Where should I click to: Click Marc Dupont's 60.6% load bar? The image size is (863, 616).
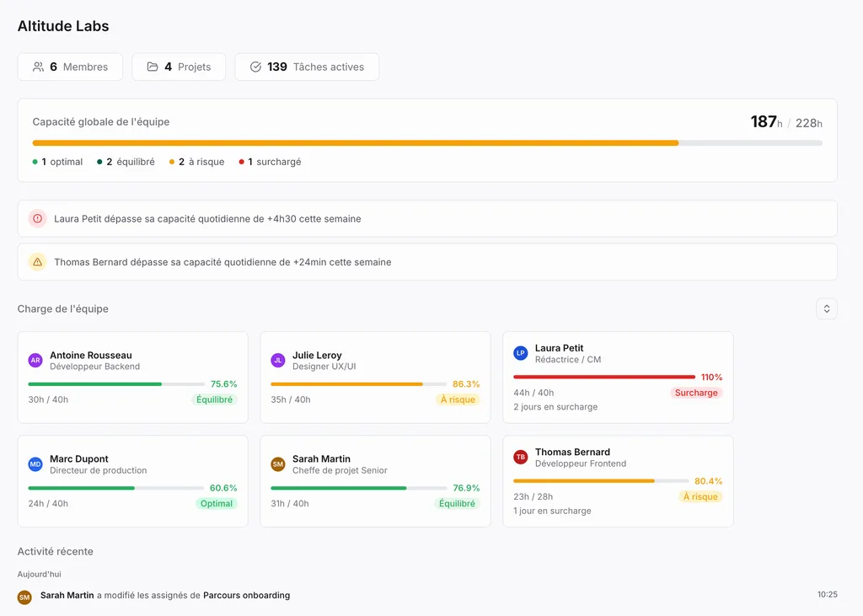click(116, 488)
